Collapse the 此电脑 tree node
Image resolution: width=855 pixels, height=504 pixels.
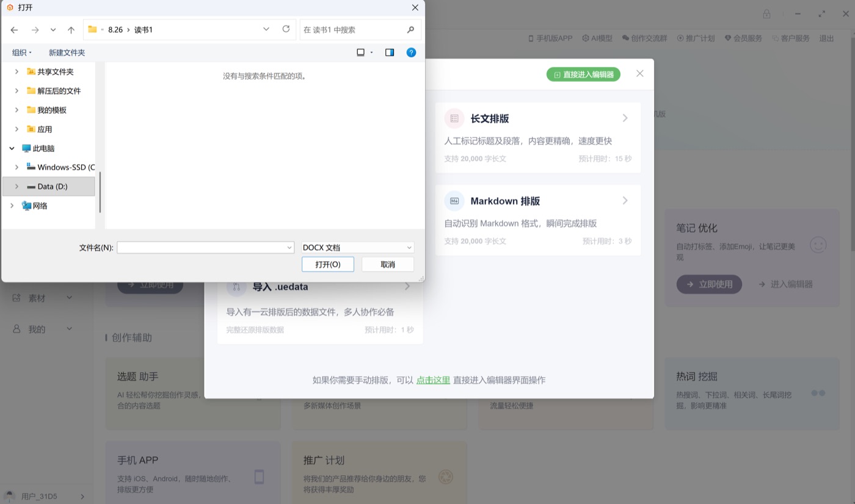[x=12, y=148]
